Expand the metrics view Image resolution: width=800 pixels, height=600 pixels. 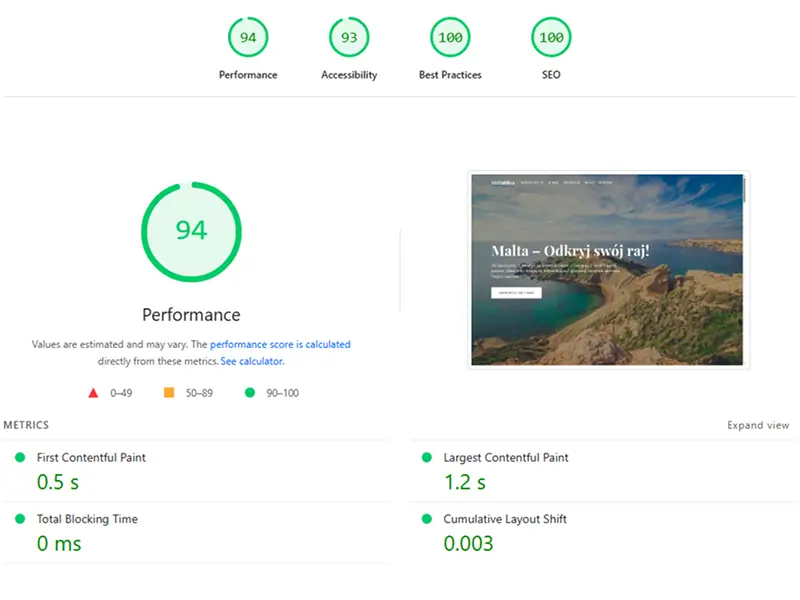tap(758, 425)
